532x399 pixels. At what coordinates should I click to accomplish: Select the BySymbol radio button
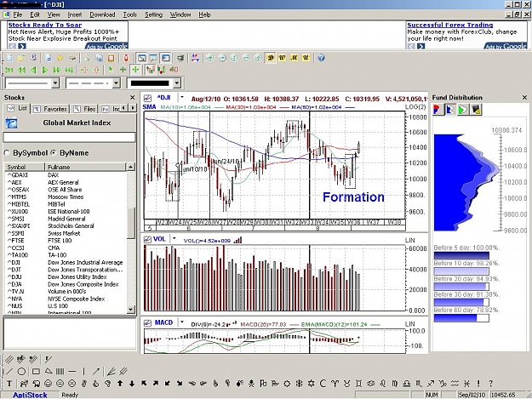[x=7, y=153]
